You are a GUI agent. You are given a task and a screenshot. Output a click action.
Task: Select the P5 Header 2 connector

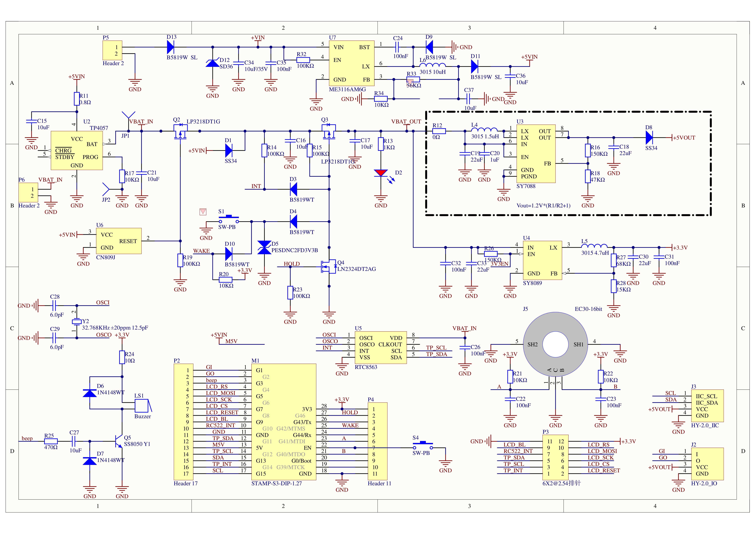[x=112, y=50]
